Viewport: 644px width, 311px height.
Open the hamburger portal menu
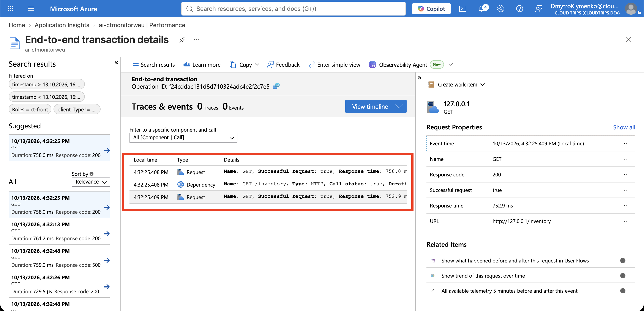coord(31,9)
